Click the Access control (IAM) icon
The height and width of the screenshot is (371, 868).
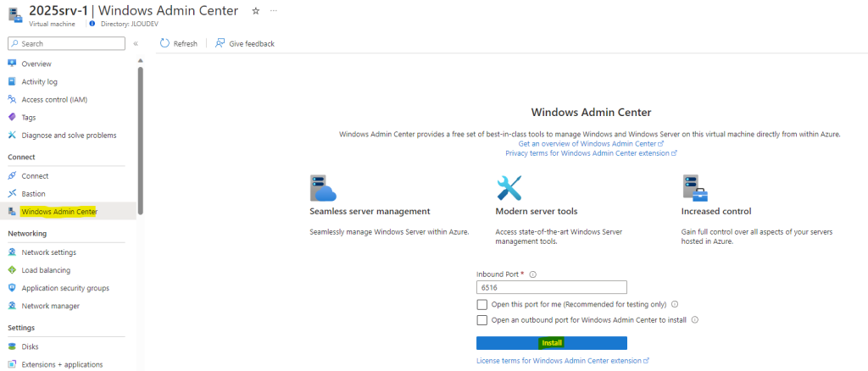(12, 99)
